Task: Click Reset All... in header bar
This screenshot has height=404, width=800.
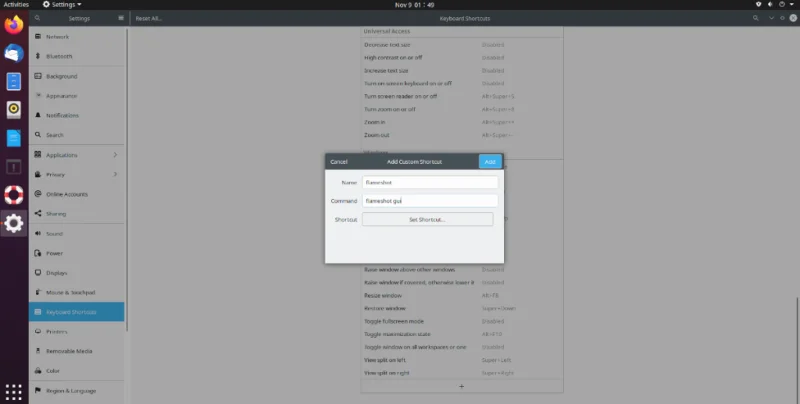Action: (148, 18)
